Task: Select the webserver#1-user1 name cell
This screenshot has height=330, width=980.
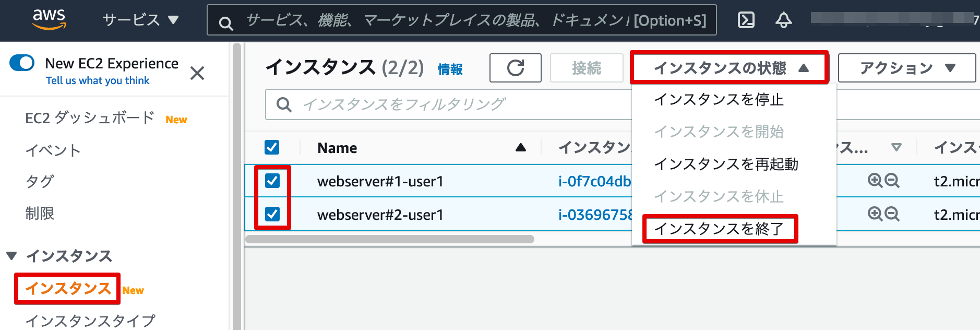Action: (x=380, y=181)
